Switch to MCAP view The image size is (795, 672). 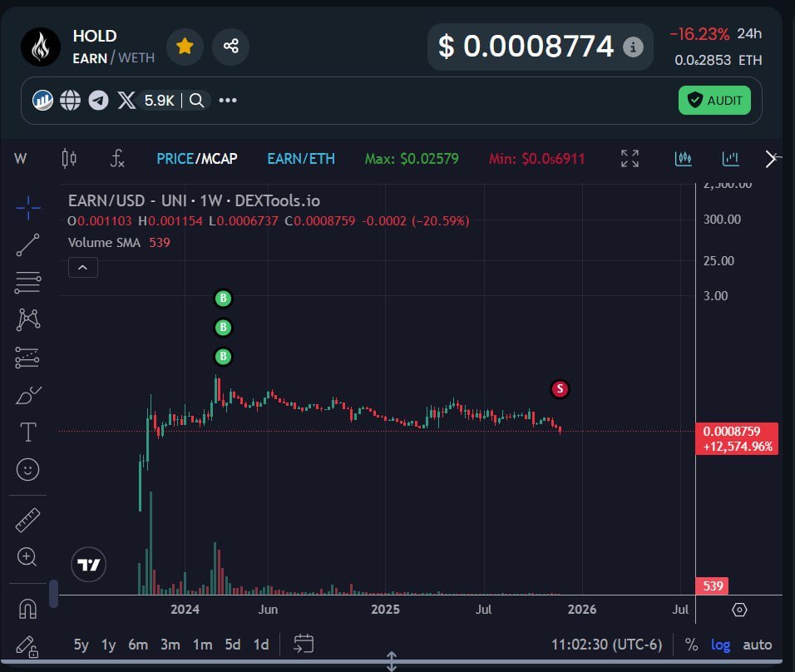pos(218,159)
